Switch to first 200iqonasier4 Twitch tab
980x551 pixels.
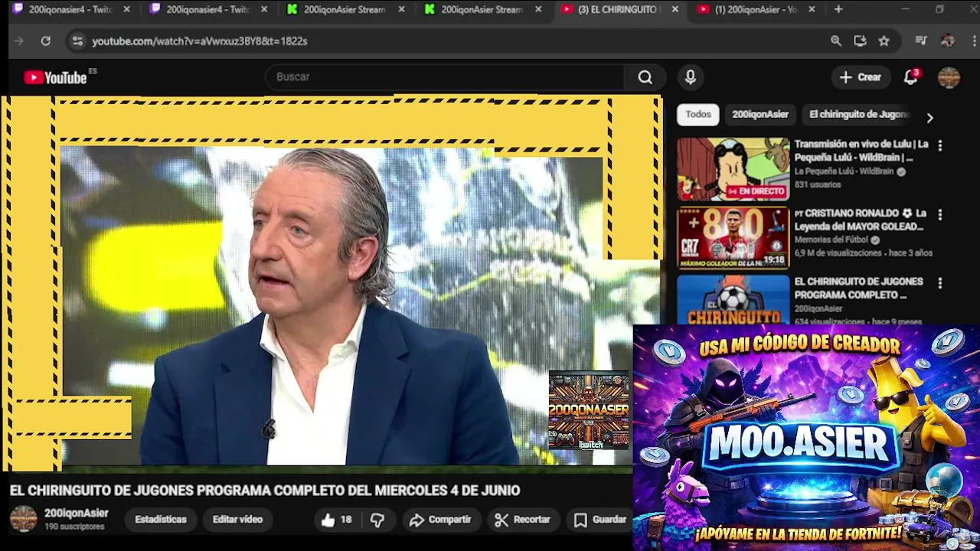pyautogui.click(x=70, y=9)
